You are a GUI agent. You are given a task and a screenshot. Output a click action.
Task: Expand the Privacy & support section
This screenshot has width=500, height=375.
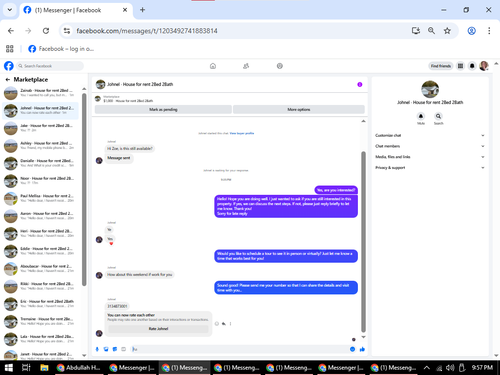(430, 168)
